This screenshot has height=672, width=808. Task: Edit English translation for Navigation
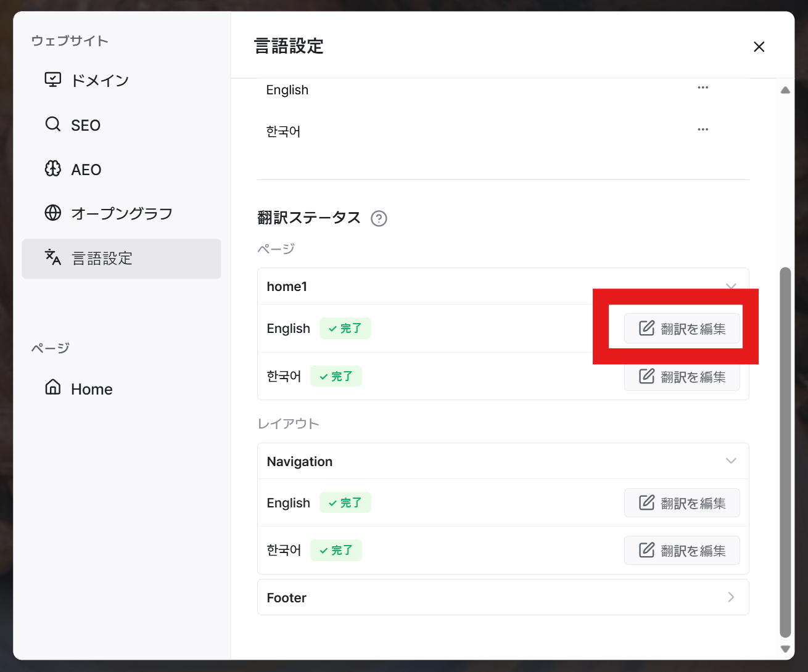click(682, 503)
